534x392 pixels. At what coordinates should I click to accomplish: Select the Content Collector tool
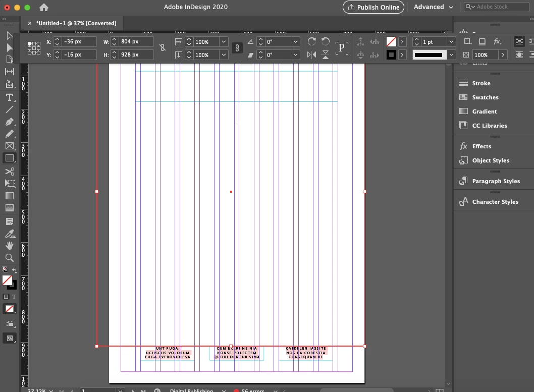10,84
